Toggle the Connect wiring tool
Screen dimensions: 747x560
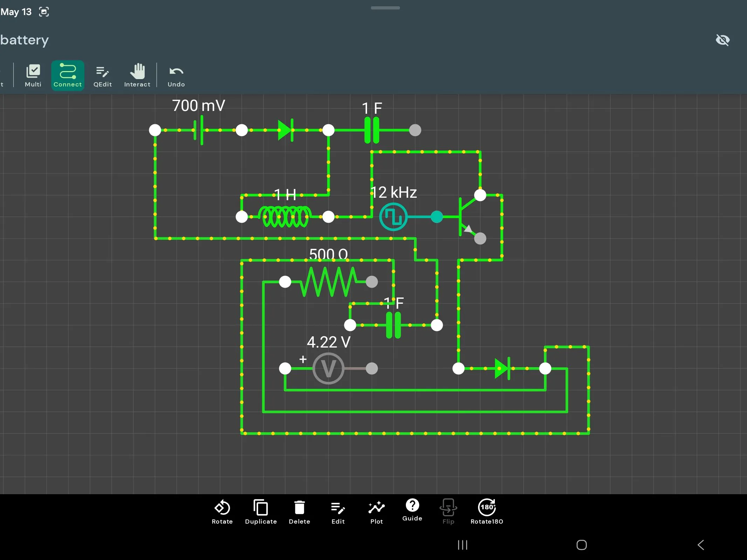click(68, 76)
